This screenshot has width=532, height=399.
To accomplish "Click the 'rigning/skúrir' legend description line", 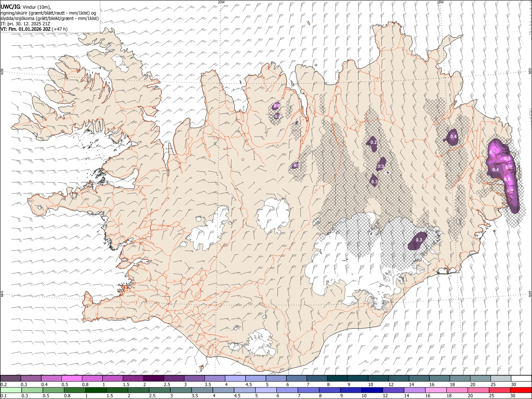I will (49, 13).
